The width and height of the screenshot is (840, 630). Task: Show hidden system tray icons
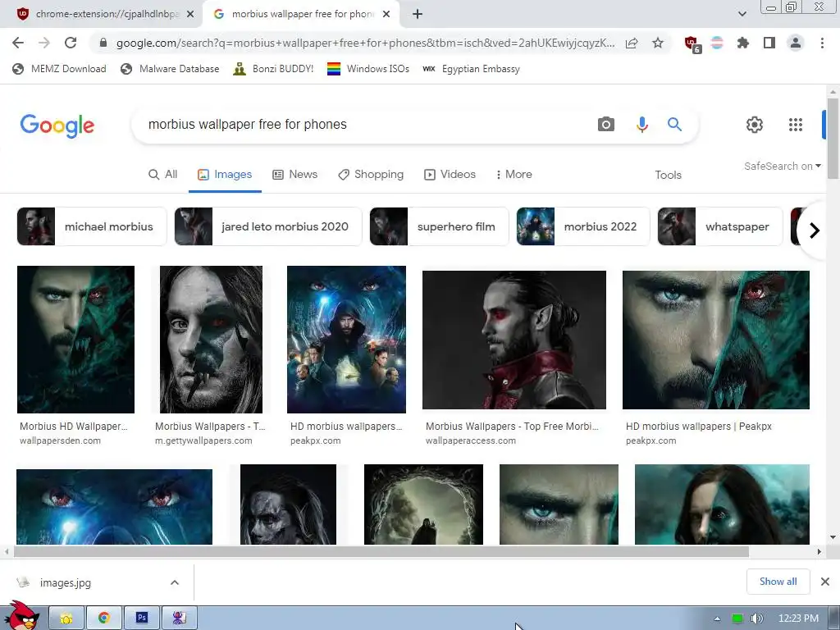click(717, 619)
